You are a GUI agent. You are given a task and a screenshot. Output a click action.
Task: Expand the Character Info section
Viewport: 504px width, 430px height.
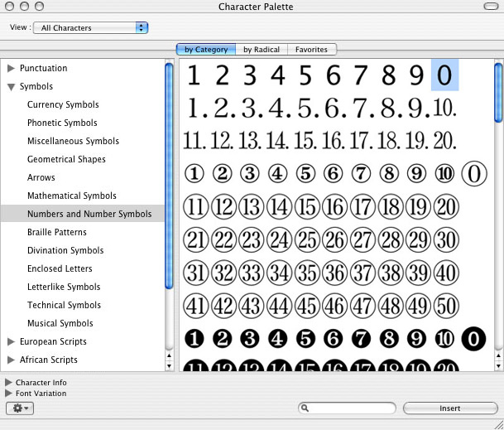[x=8, y=383]
